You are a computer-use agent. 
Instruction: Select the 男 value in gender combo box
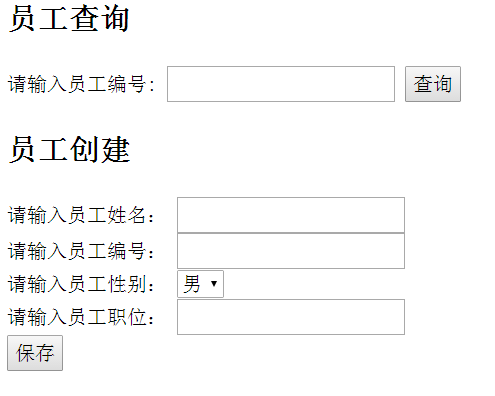click(192, 284)
